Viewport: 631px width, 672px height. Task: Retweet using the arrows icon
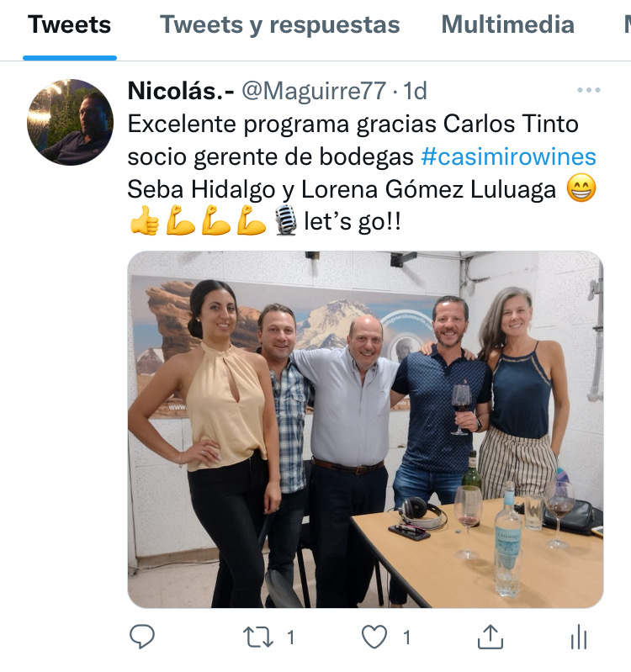coord(257,637)
